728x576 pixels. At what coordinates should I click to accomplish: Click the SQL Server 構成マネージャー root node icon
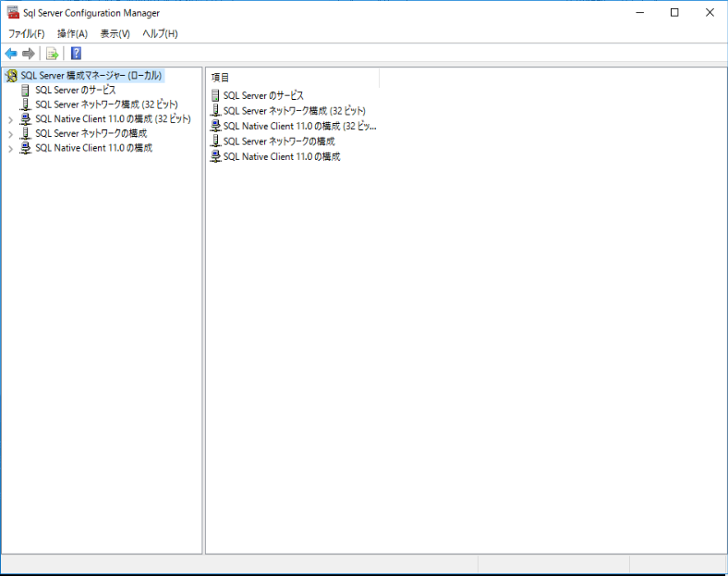point(12,76)
